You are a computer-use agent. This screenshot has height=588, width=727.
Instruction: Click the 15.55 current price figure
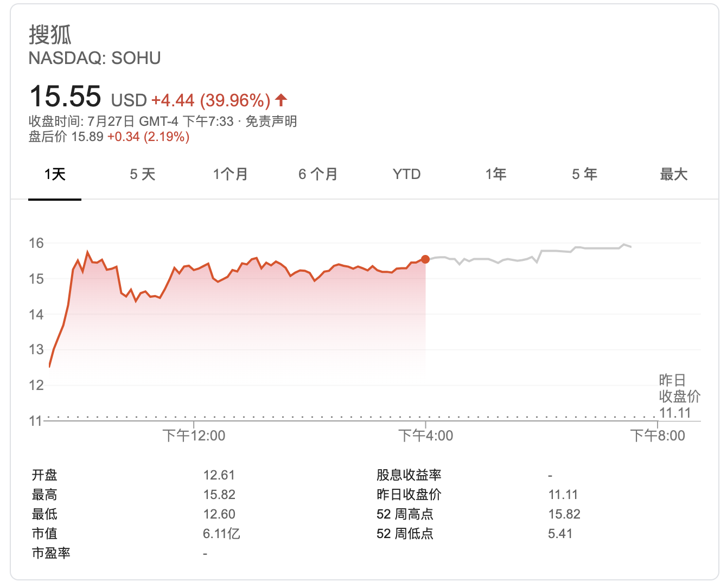coord(65,97)
